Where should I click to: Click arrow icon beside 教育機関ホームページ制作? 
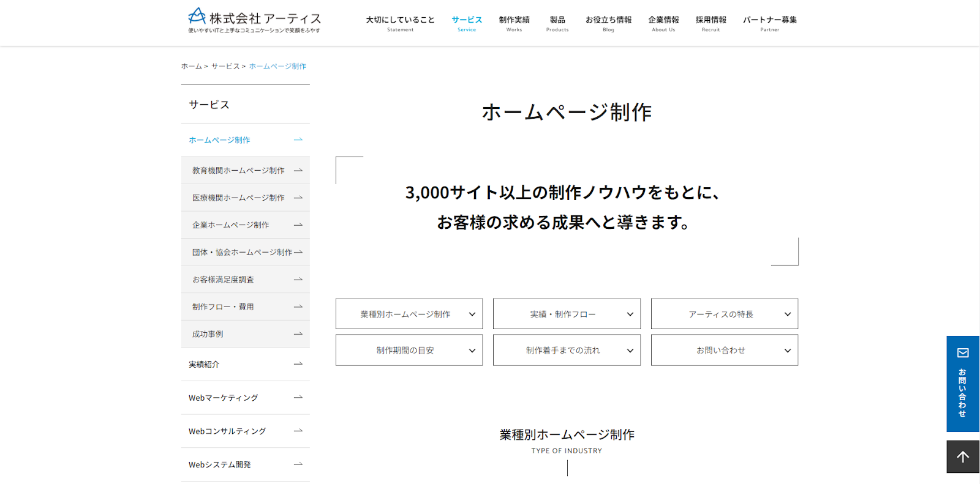point(298,171)
